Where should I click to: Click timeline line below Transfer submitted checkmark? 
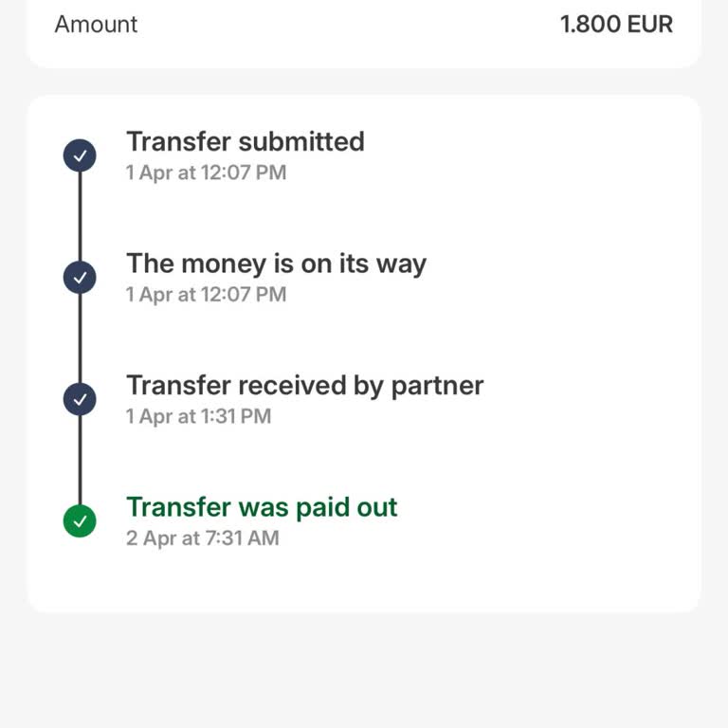point(80,216)
